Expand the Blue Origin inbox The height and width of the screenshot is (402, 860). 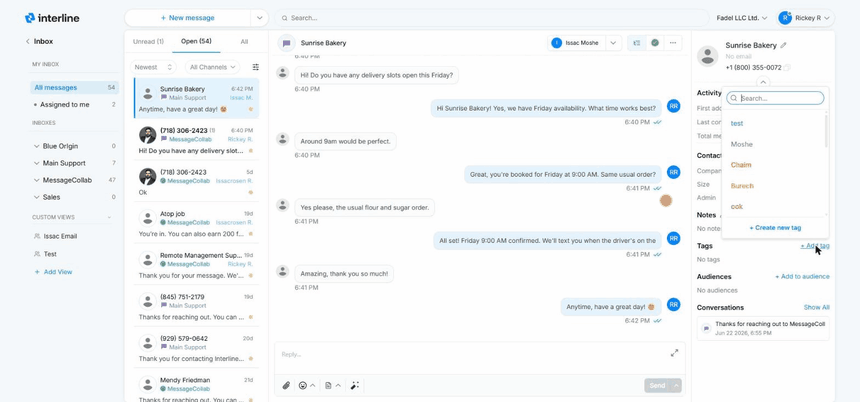[37, 146]
